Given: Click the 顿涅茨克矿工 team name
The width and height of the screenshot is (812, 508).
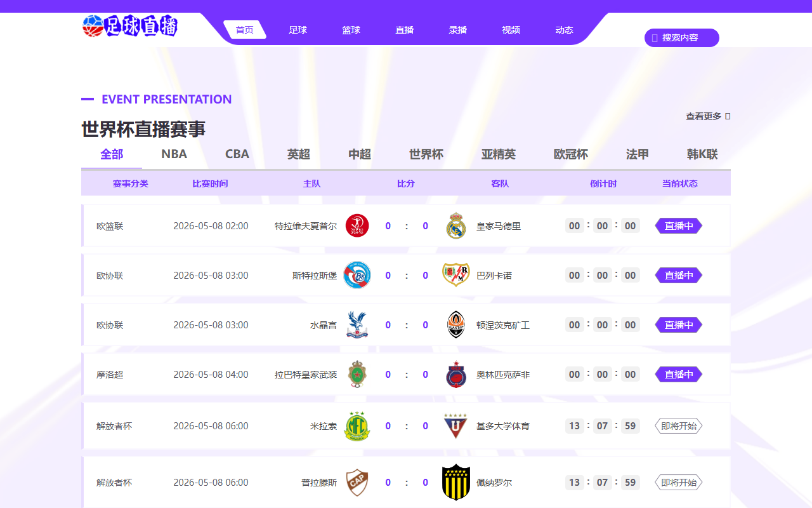Looking at the screenshot, I should (x=503, y=325).
